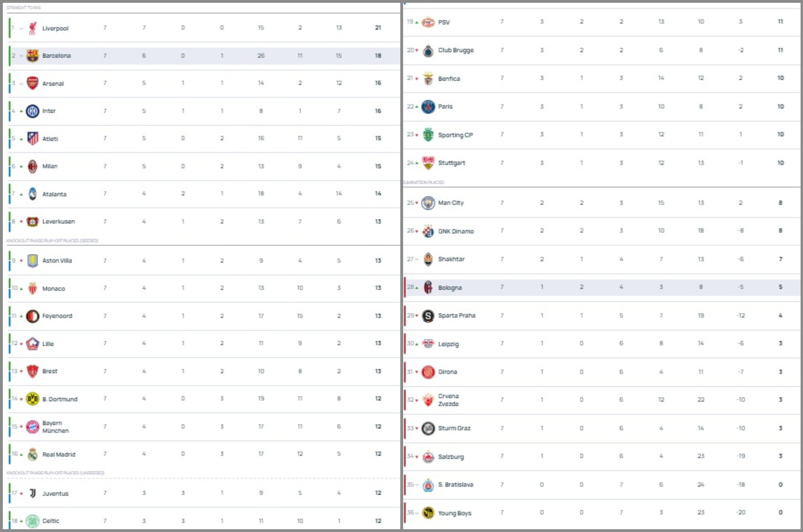Click the B. Dortmund club crest

[x=33, y=399]
